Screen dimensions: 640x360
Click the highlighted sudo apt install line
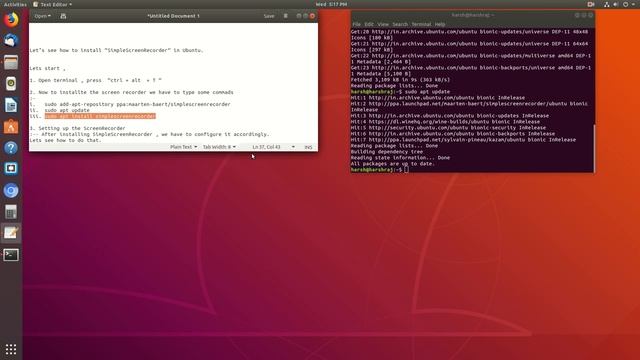(x=100, y=116)
